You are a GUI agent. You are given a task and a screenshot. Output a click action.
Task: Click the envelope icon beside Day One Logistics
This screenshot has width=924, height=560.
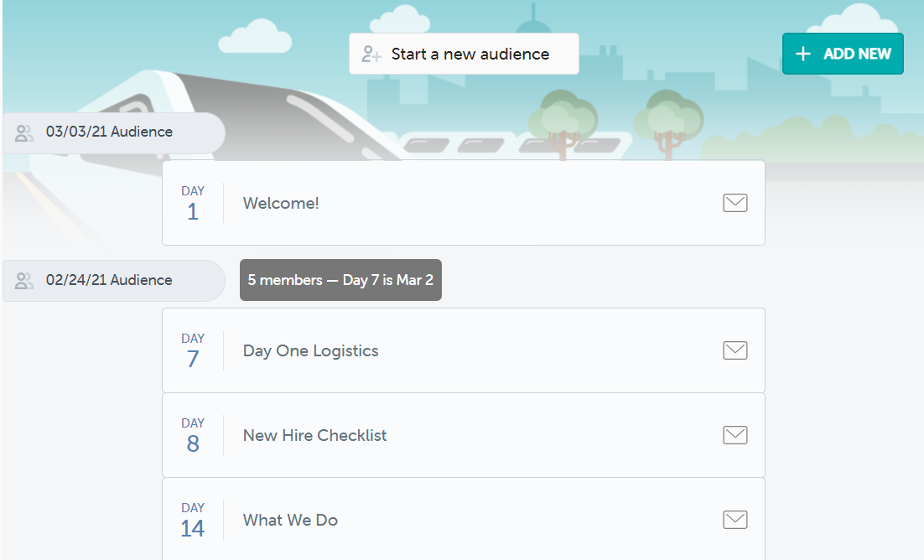(735, 350)
